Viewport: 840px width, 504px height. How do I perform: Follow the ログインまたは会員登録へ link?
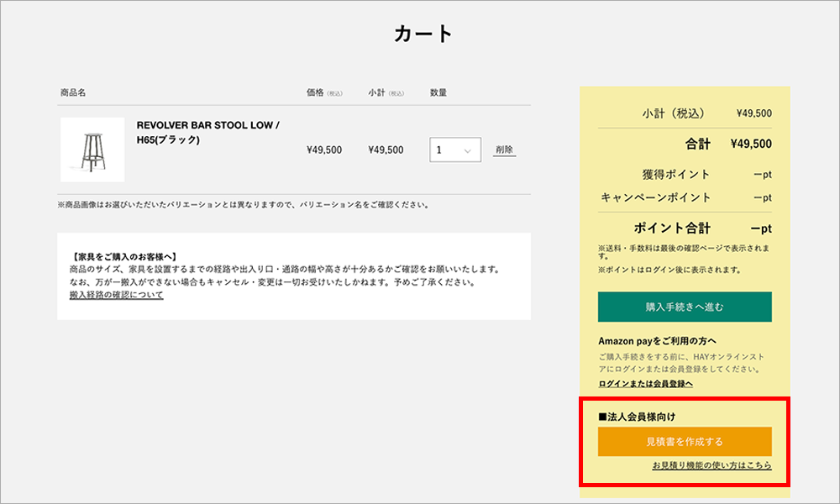click(x=645, y=383)
